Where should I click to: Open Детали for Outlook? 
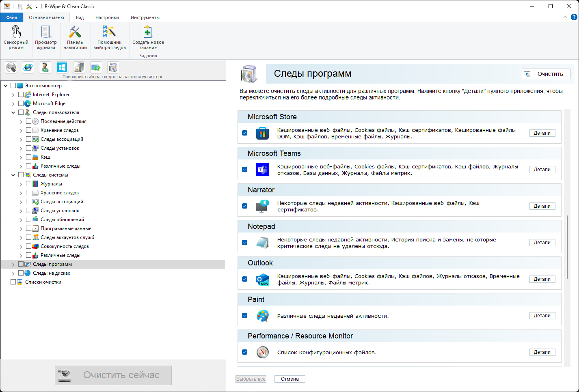[x=542, y=279]
